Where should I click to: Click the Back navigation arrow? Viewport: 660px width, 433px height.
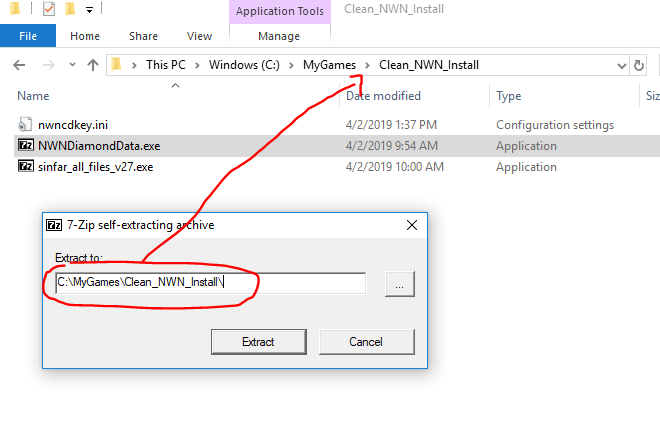point(19,65)
